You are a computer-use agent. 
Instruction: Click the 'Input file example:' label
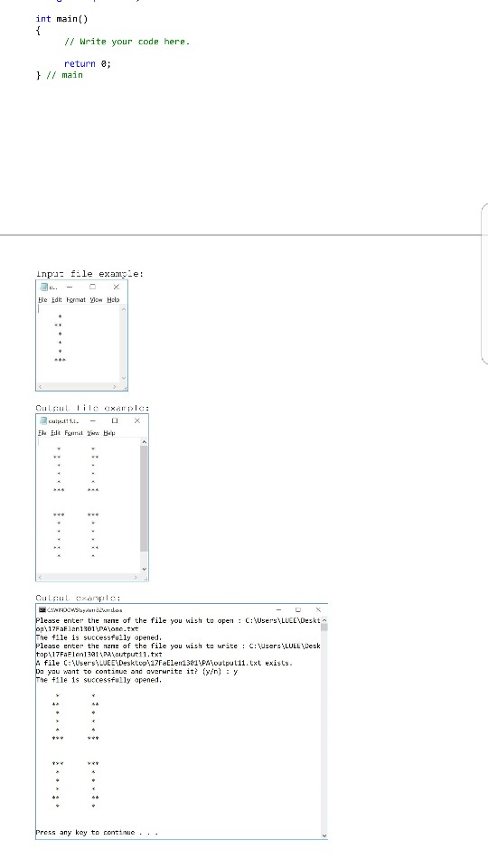(x=89, y=274)
